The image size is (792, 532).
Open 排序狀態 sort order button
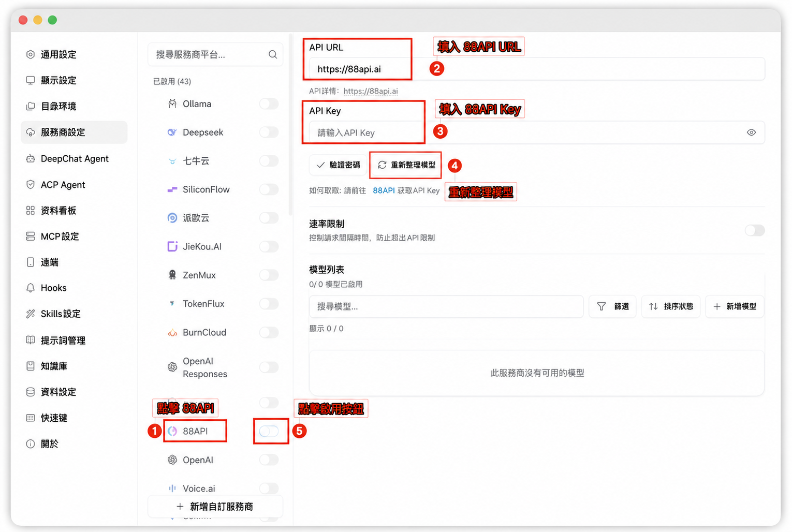click(x=671, y=306)
